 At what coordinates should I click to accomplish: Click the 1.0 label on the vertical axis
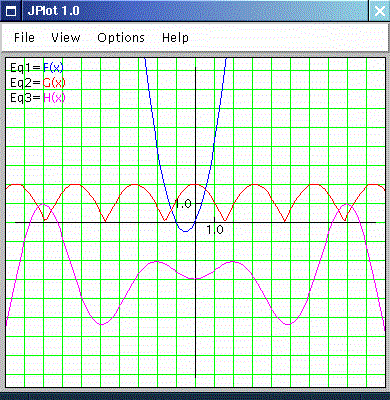[x=183, y=204]
